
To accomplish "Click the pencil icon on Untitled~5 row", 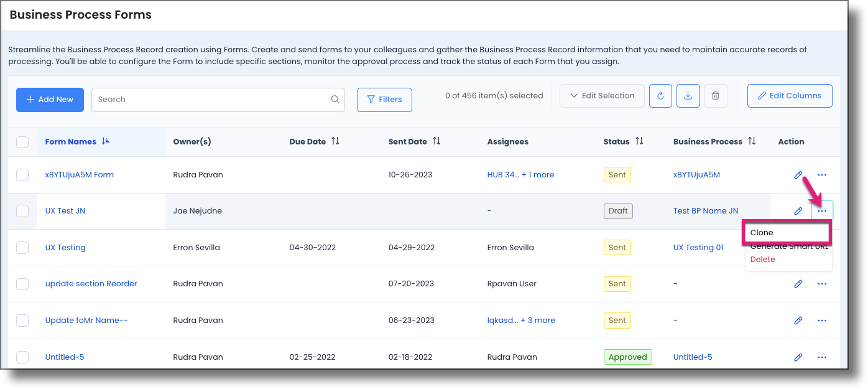I will pyautogui.click(x=798, y=357).
